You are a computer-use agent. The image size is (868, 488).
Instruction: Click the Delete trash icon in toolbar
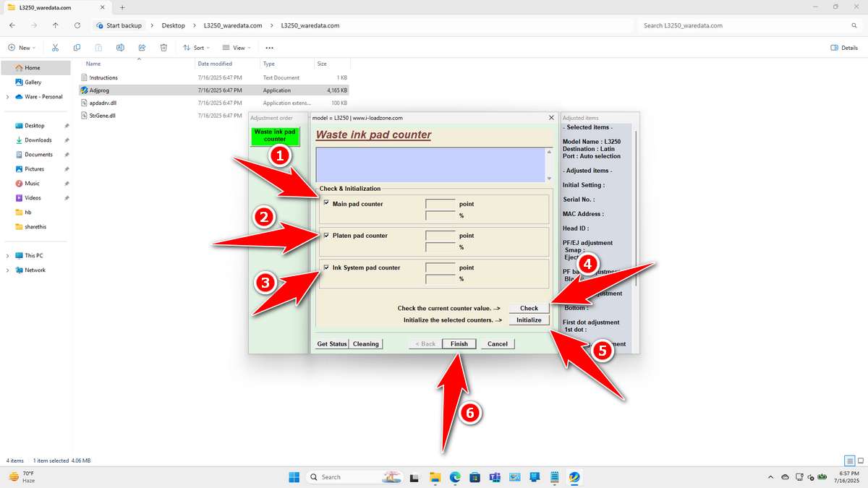tap(163, 48)
